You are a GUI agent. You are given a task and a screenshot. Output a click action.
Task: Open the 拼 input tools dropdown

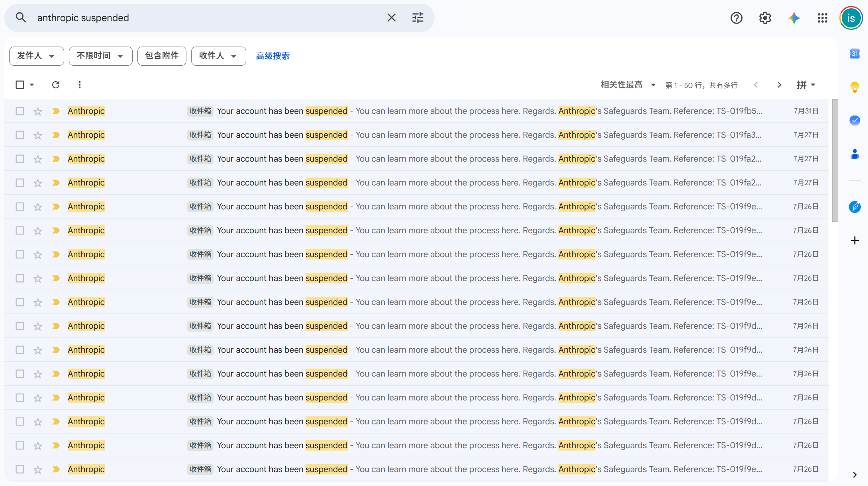click(806, 85)
